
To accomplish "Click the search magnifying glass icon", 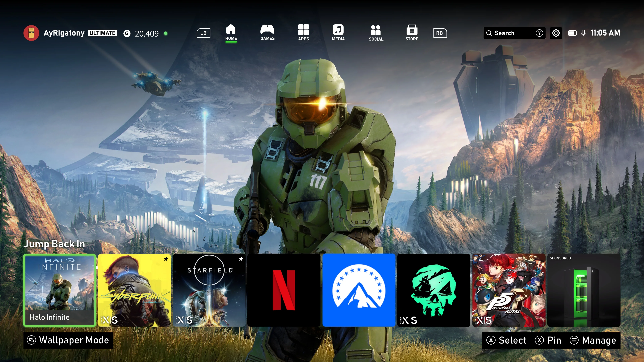I will [x=489, y=33].
